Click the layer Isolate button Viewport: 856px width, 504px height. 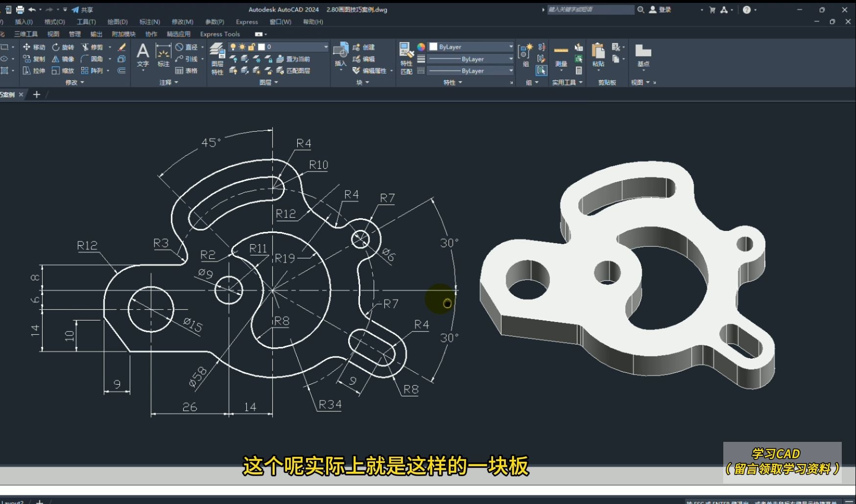point(245,59)
